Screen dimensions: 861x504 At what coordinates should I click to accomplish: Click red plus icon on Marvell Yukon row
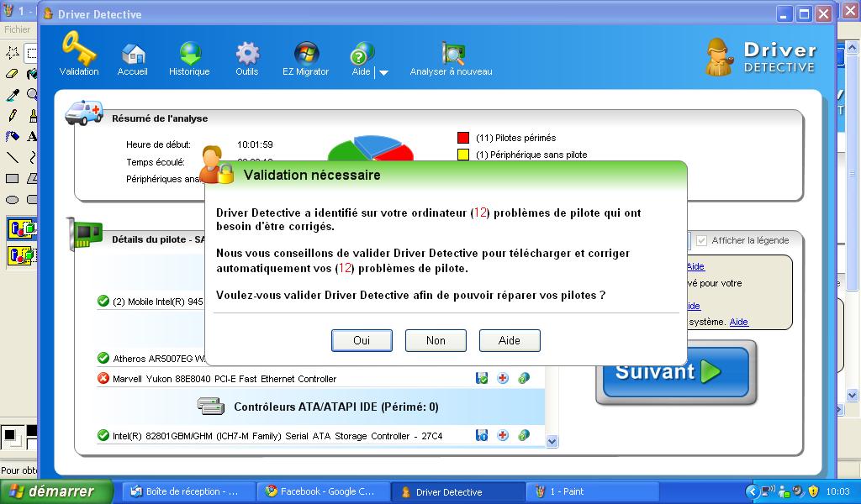coord(503,378)
